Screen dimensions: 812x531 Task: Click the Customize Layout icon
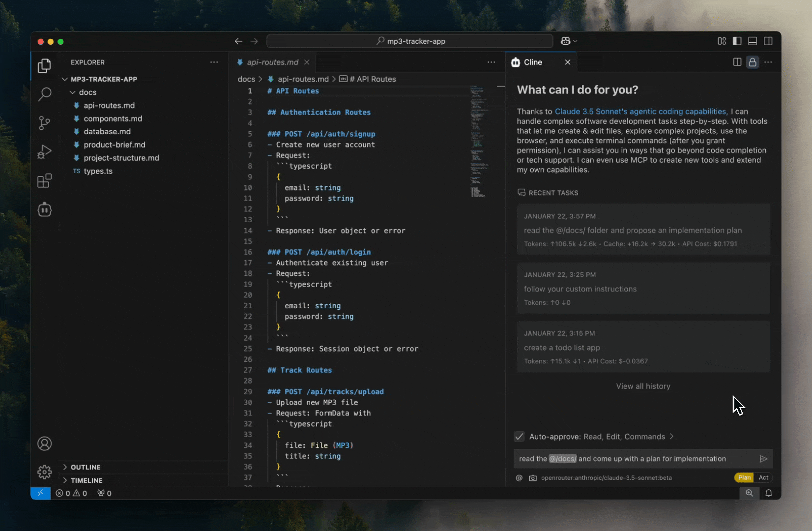click(722, 41)
